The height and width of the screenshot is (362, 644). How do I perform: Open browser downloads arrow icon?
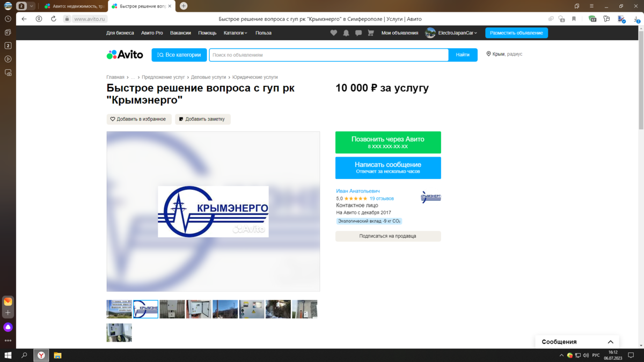tap(637, 19)
